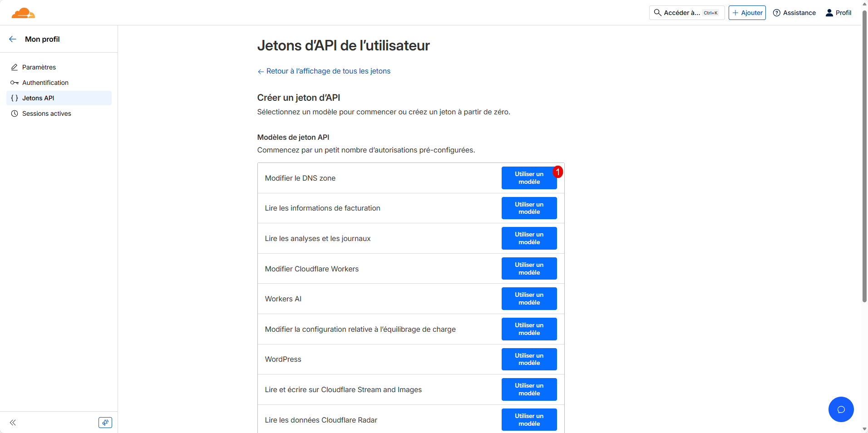Screen dimensions: 868x433
Task: Use the Workers AI template
Action: click(x=529, y=299)
